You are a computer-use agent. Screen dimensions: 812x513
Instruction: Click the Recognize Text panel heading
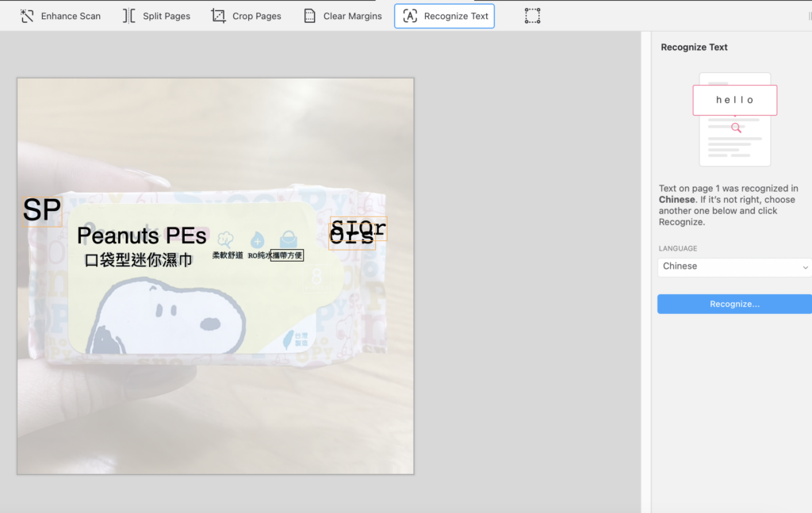pyautogui.click(x=694, y=47)
